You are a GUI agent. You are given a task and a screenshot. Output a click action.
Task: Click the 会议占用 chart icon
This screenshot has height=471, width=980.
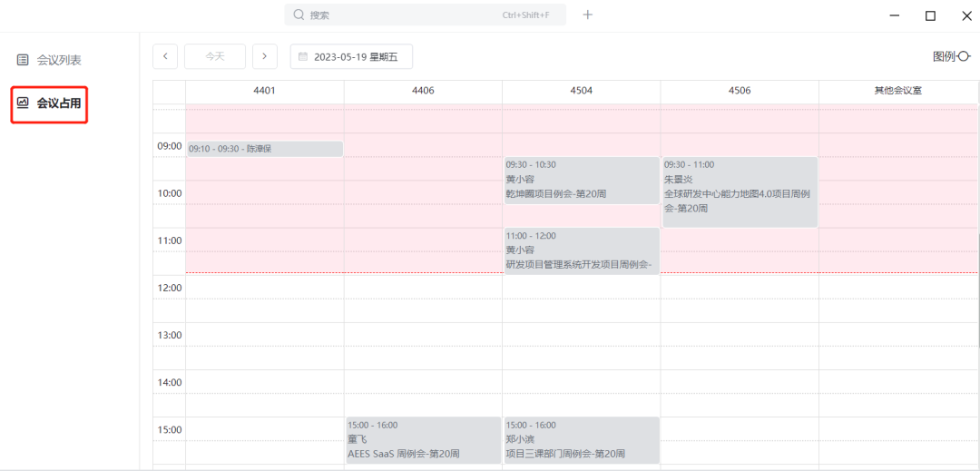point(23,102)
